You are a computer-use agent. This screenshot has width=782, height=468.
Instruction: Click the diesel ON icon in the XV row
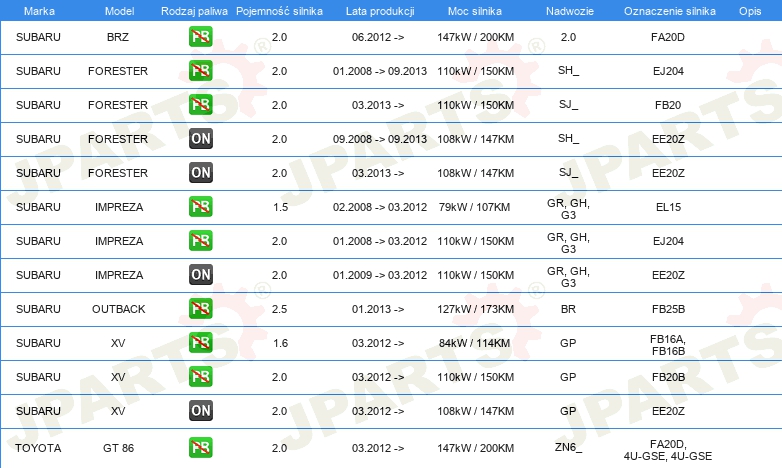click(200, 411)
